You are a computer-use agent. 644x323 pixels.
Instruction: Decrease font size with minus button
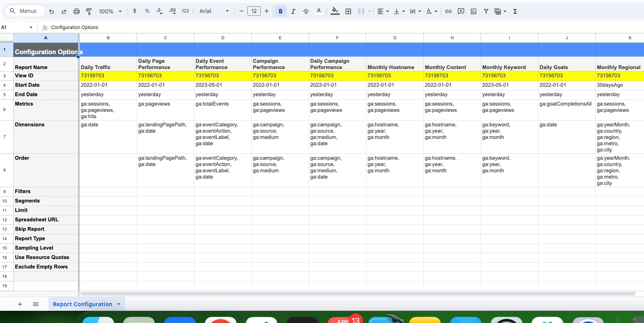pos(241,11)
